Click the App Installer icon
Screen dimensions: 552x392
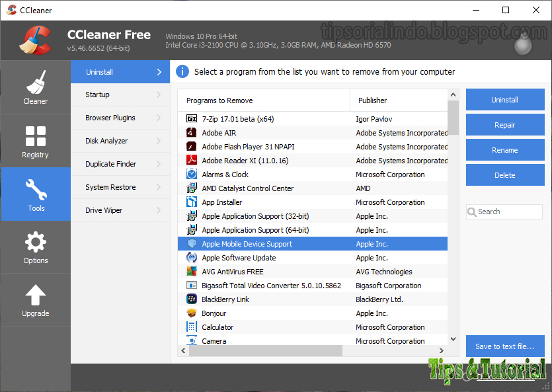pos(192,202)
